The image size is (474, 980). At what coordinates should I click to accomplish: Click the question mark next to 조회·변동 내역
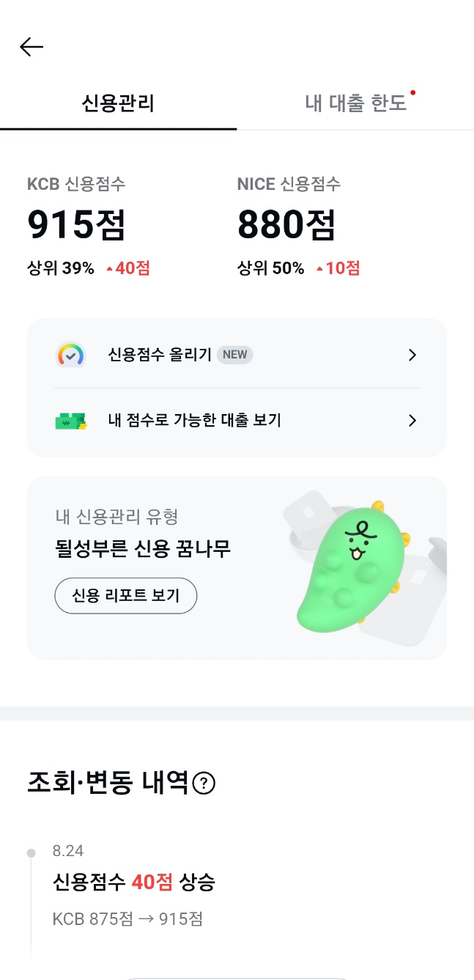point(204,784)
